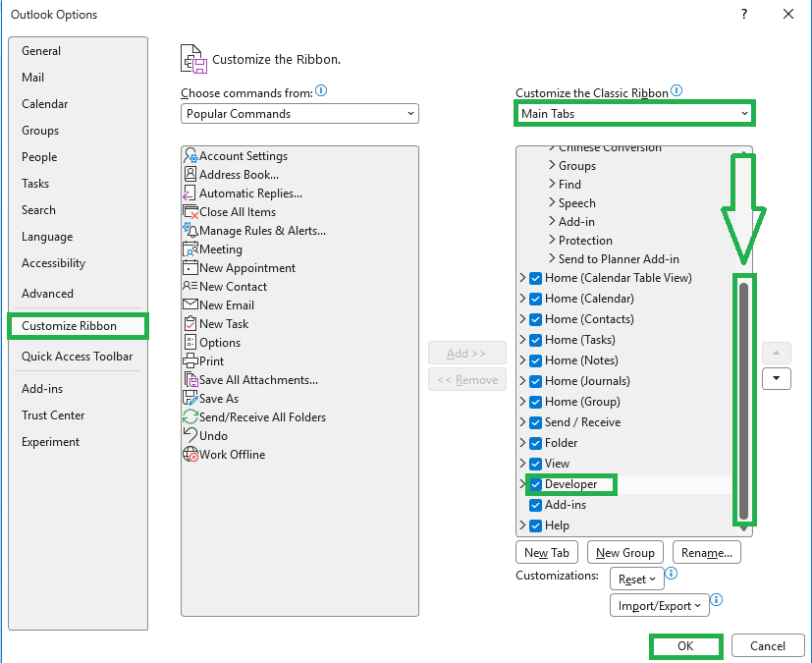Click info icon next to Reset

[x=672, y=574]
